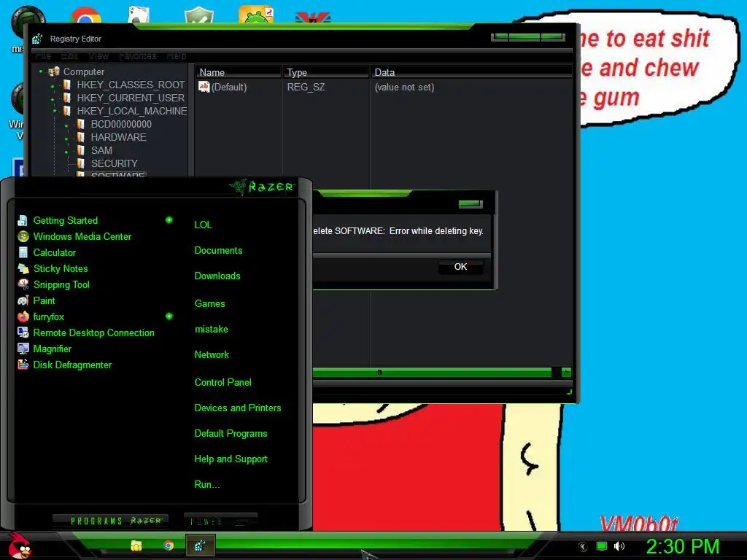Click the green horizontal scrollbar in Registry Editor
This screenshot has width=747, height=560.
(x=432, y=372)
